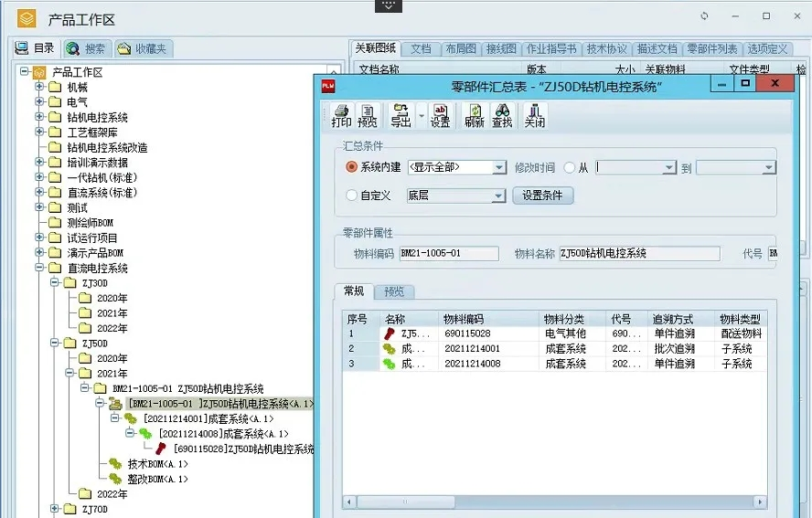This screenshot has height=518, width=812.
Task: Switch to the 收藏夹 tab
Action: (x=144, y=49)
